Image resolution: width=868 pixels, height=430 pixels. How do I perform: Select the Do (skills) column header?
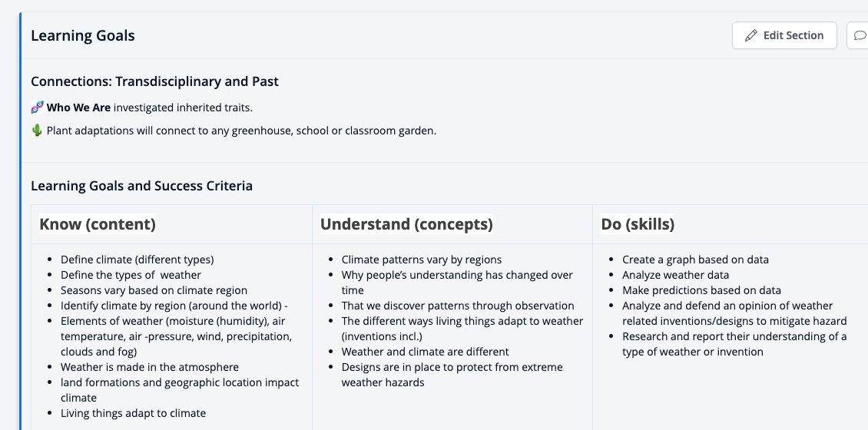click(x=638, y=224)
